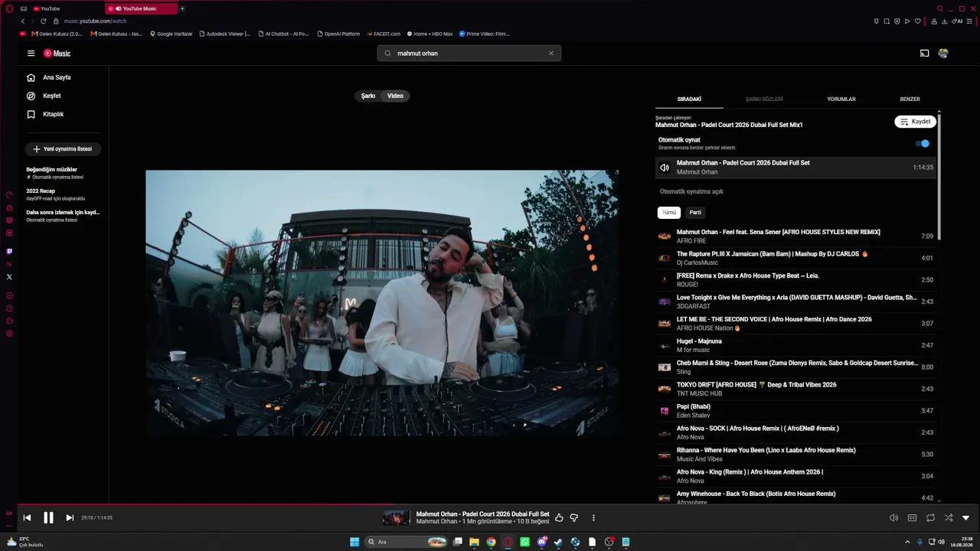Open Beğendiğim müzikler playlist
Image resolution: width=980 pixels, height=551 pixels.
(x=55, y=173)
